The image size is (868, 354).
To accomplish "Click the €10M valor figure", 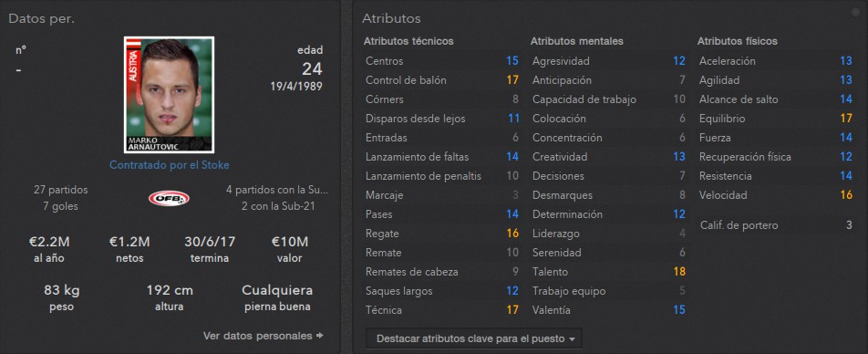I will tap(290, 242).
